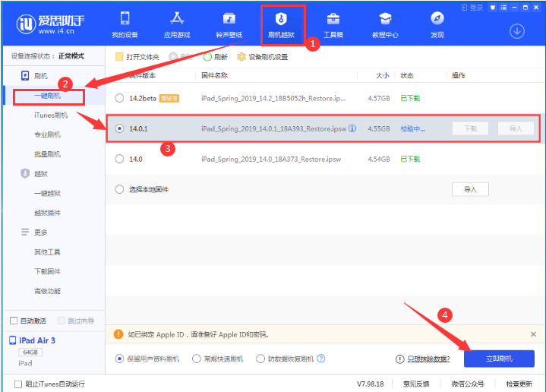Collapse the 更多 sidebar section
The width and height of the screenshot is (546, 392).
coord(34,232)
